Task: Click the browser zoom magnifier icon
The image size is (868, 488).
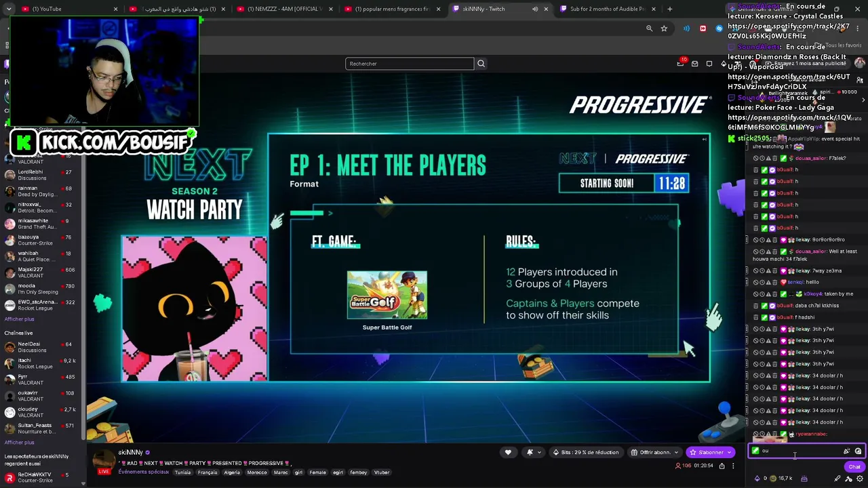Action: coord(649,28)
